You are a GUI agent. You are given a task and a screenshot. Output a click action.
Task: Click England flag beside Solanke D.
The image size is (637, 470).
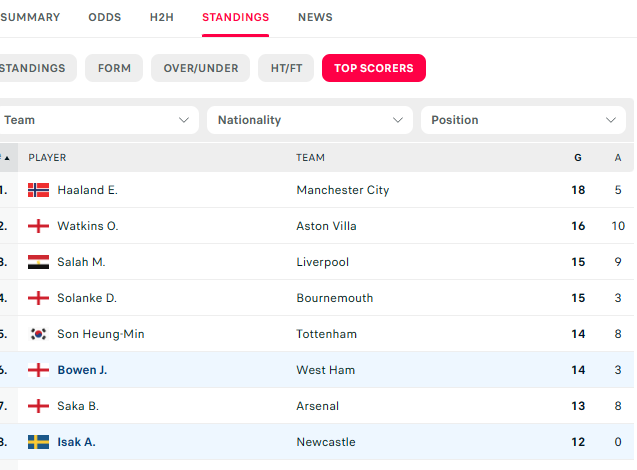pyautogui.click(x=38, y=298)
